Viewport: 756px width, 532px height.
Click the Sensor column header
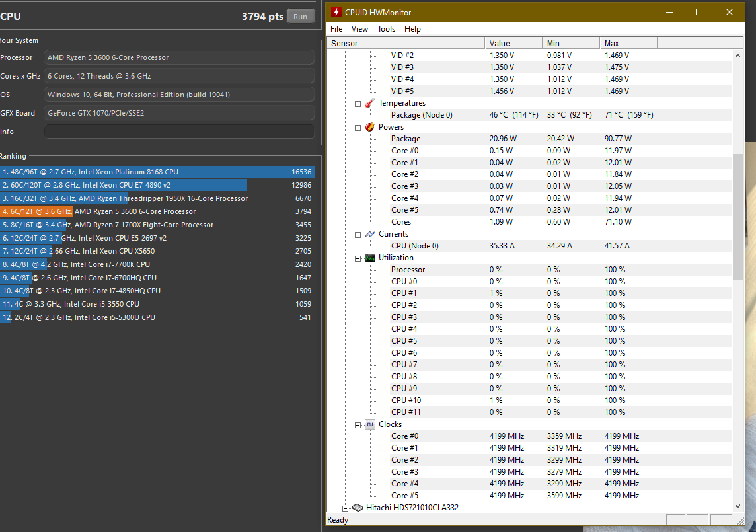click(x=406, y=44)
